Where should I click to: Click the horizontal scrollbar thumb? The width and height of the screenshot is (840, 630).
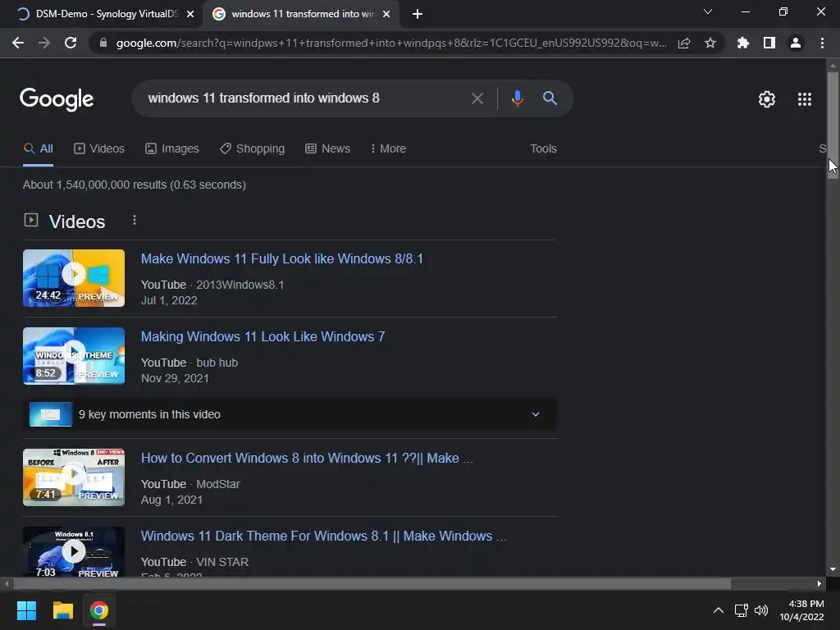(x=372, y=583)
